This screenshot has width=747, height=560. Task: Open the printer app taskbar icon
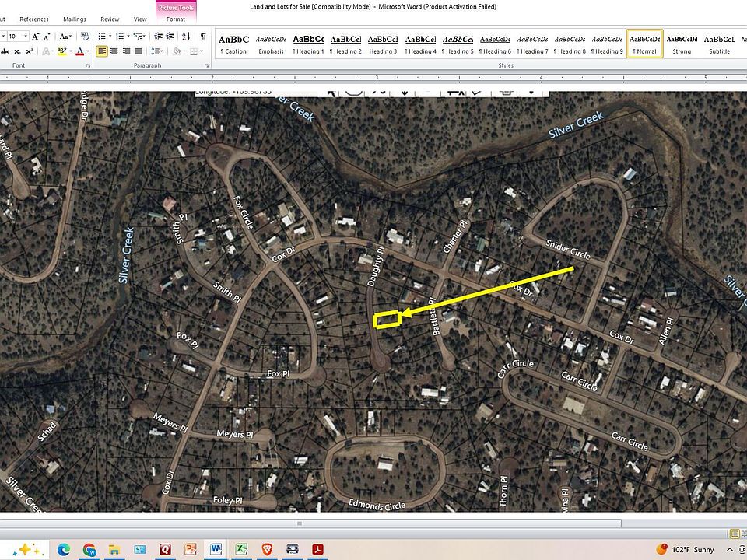pyautogui.click(x=292, y=550)
